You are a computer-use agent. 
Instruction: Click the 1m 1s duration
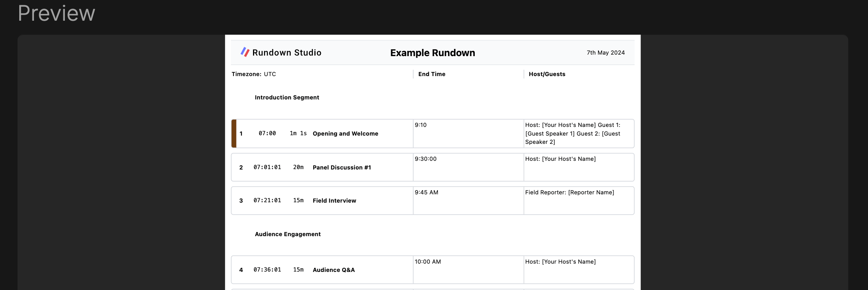pos(298,133)
